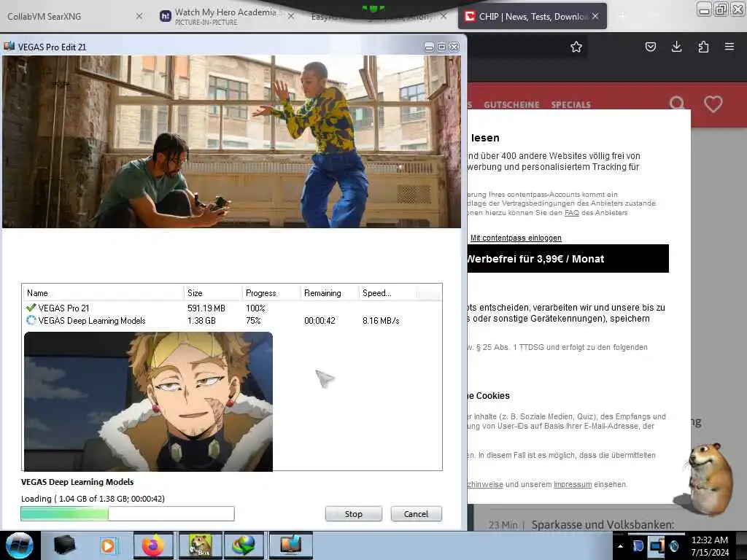Close the CHIP News tab
747x560 pixels.
(x=595, y=16)
